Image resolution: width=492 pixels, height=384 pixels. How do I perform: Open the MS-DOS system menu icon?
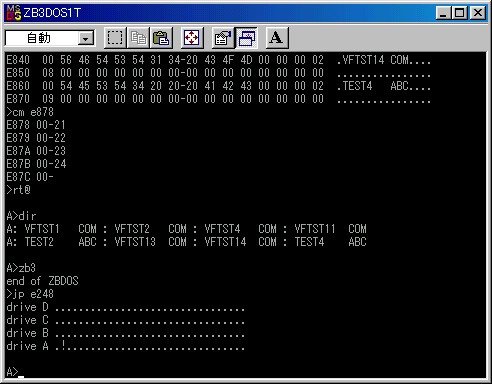14,13
